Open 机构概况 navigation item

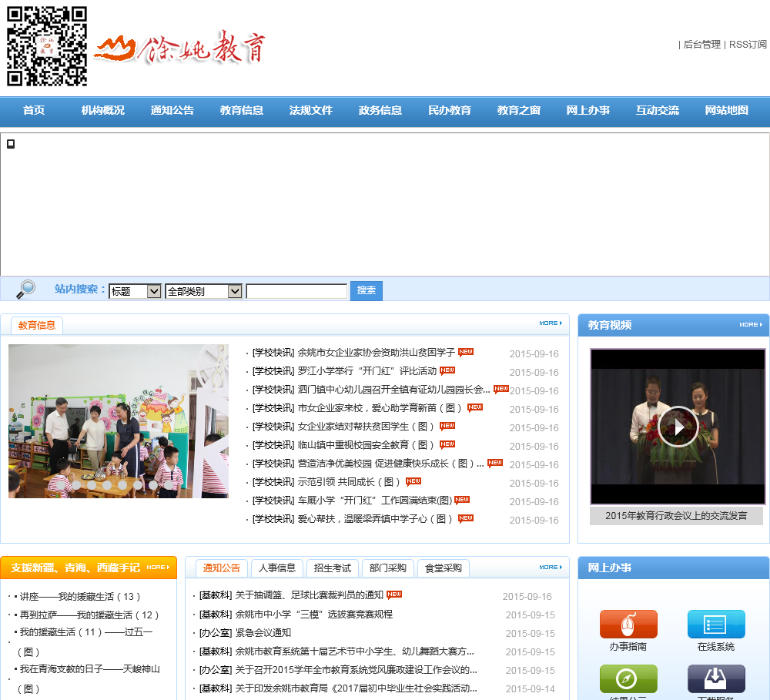point(103,111)
